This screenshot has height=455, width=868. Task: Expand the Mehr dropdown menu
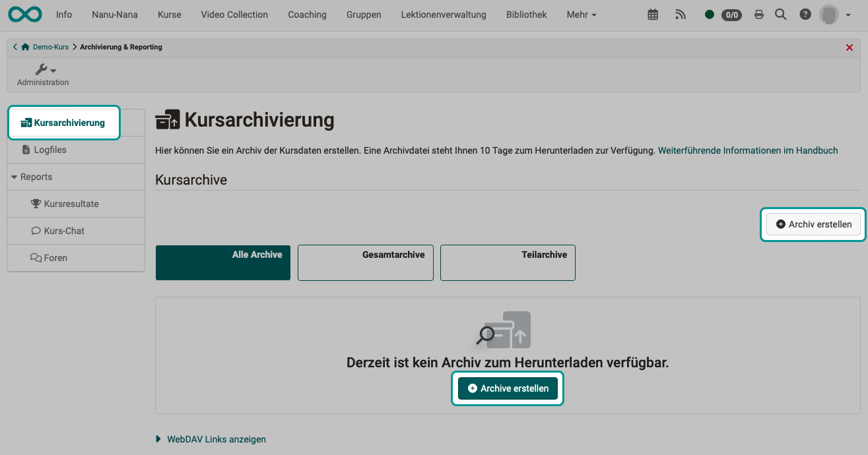[582, 15]
